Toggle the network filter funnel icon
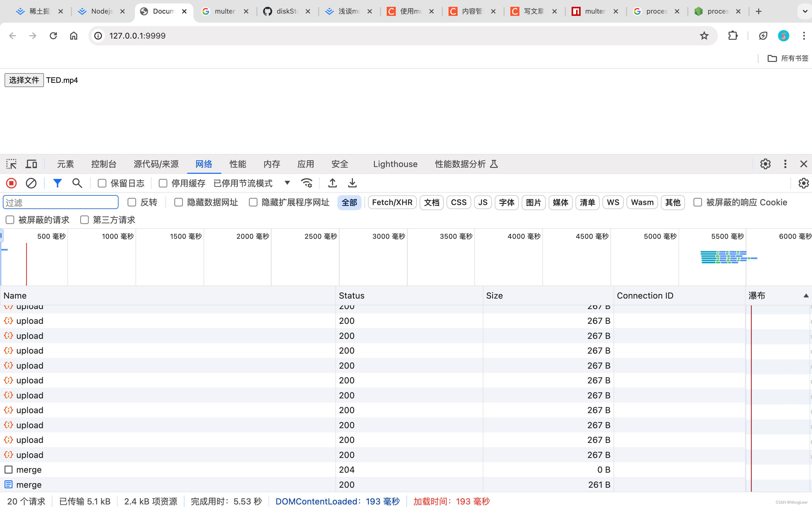812x507 pixels. 57,183
